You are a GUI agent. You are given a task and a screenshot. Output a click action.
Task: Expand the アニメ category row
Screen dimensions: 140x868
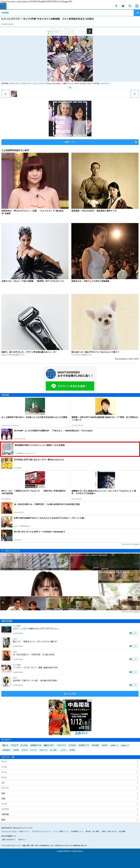pyautogui.click(x=70, y=762)
